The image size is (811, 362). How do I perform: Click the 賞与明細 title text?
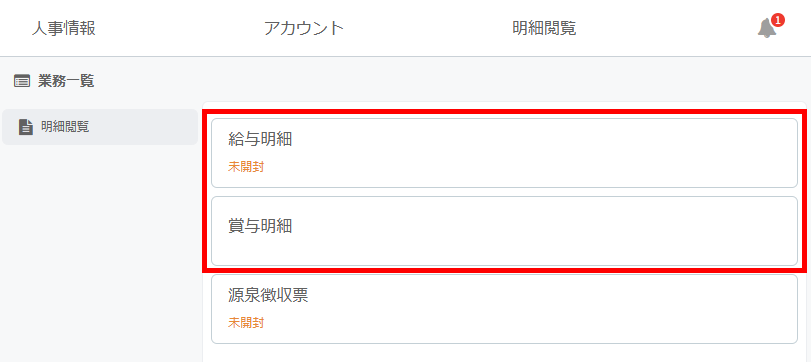click(260, 226)
